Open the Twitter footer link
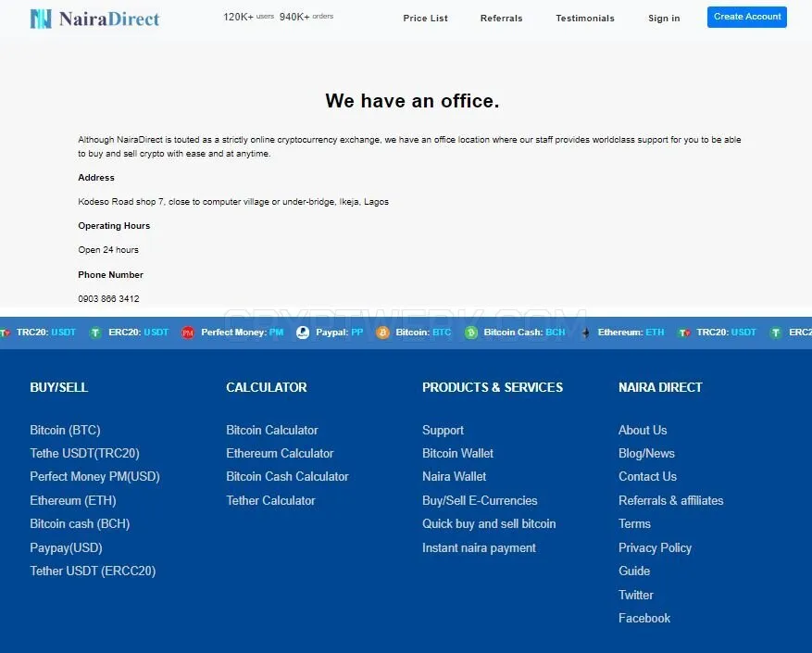This screenshot has width=812, height=653. pyautogui.click(x=636, y=595)
